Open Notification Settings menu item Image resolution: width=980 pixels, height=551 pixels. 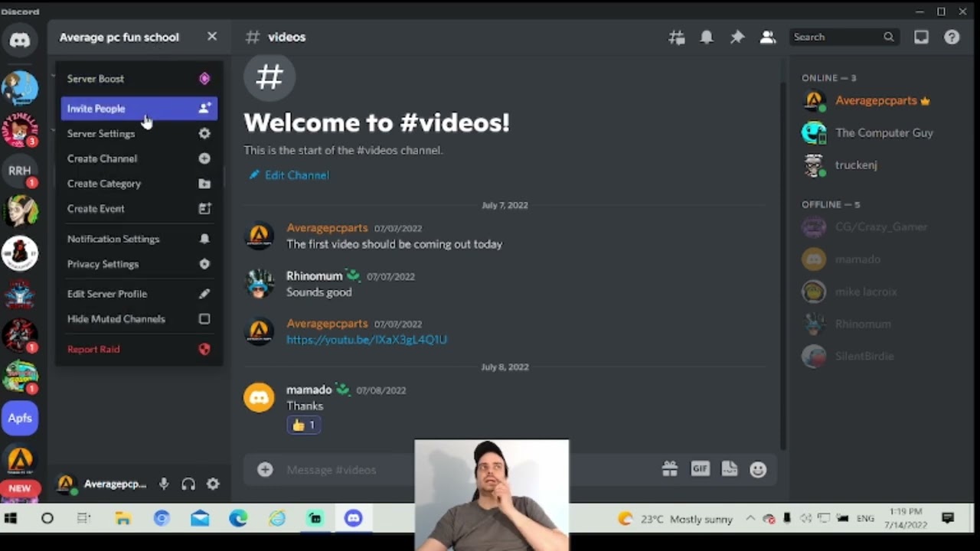coord(139,239)
